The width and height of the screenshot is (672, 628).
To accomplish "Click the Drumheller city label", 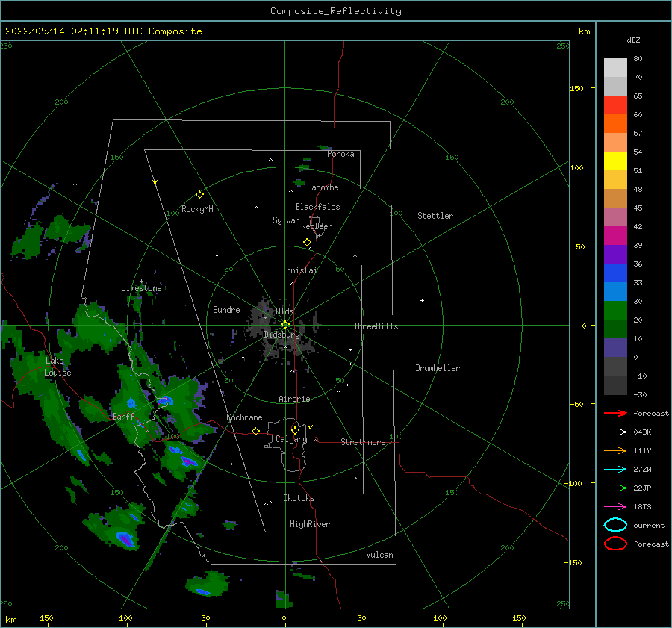I will 438,368.
